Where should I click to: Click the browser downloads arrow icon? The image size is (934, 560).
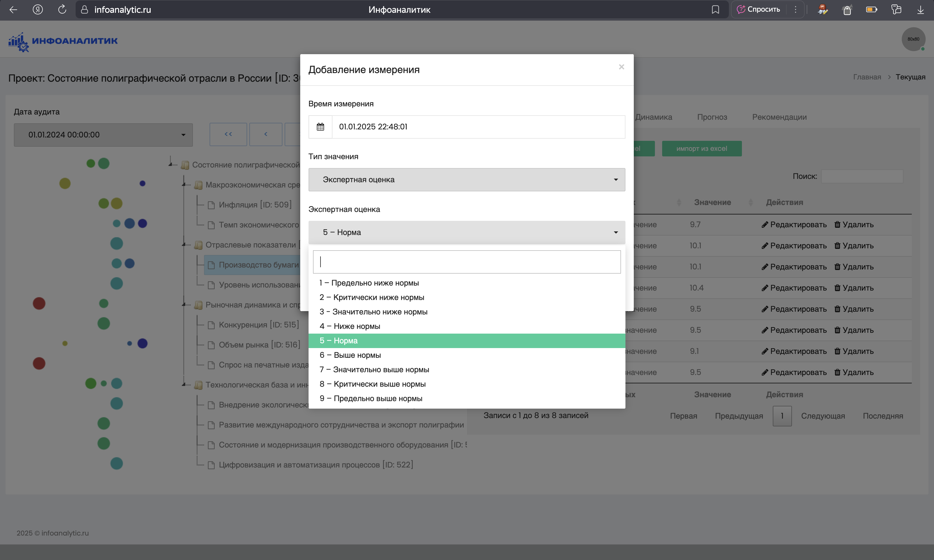click(920, 10)
